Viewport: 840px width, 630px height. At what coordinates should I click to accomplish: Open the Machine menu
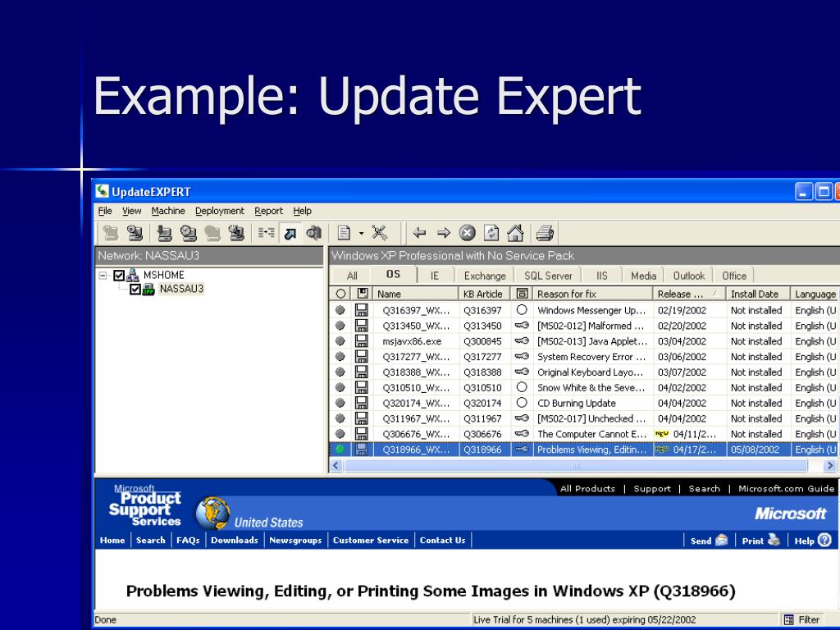coord(168,211)
